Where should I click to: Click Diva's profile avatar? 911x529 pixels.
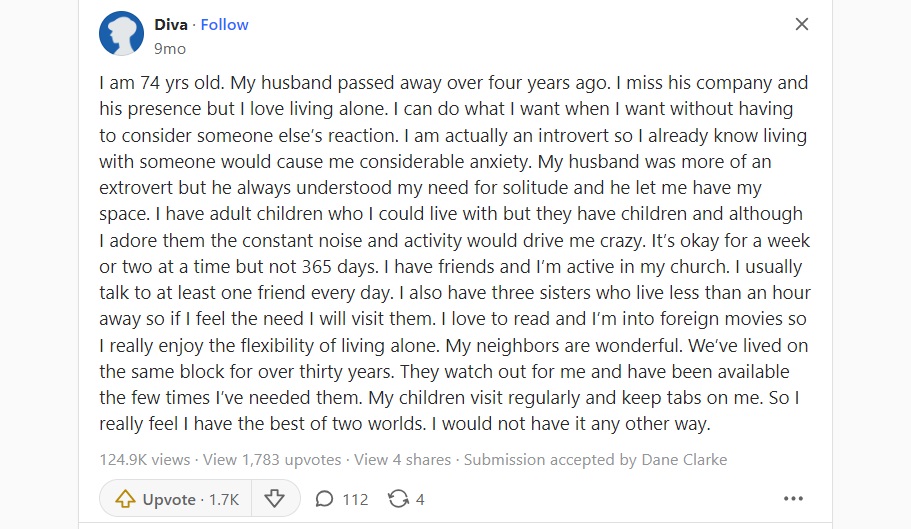tap(121, 34)
